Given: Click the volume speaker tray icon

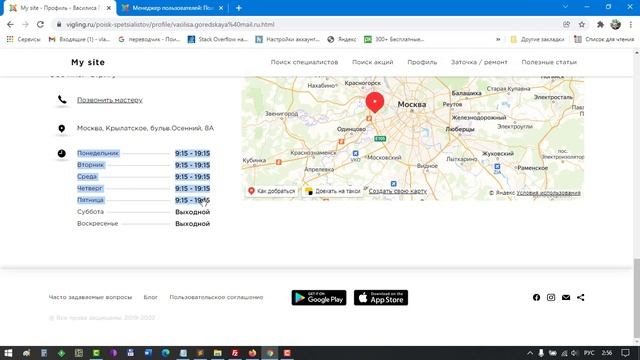Looking at the screenshot, I should [574, 353].
